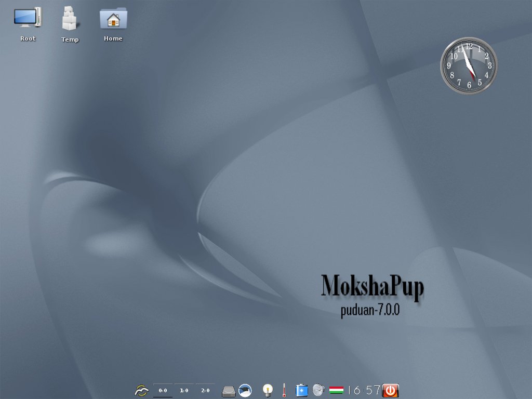Click the thermometer temperature icon
Viewport: 532px width, 399px height.
(284, 391)
